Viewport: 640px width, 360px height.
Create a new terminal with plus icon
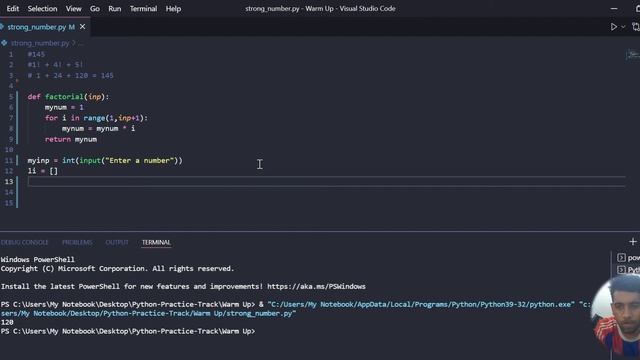633,242
